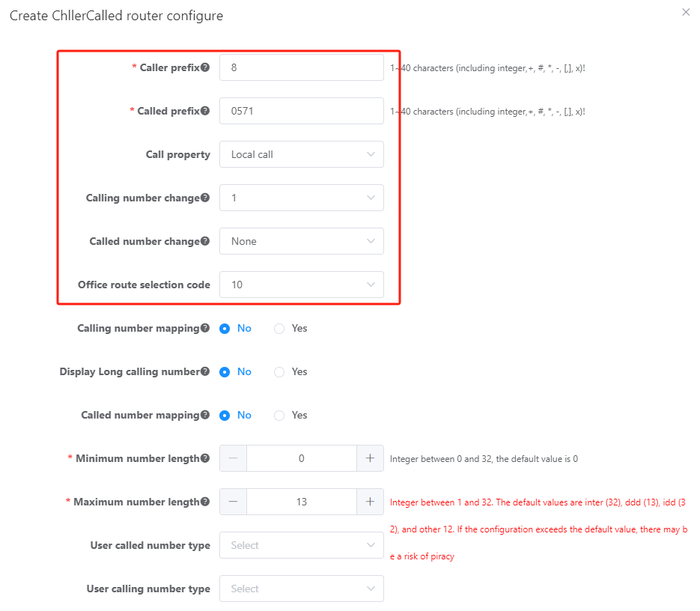
Task: Expand the Office route selection code dropdown
Action: (x=302, y=285)
